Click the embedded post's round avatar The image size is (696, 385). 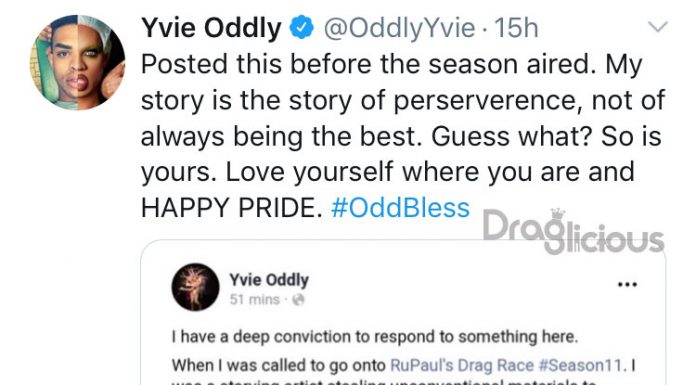[195, 287]
